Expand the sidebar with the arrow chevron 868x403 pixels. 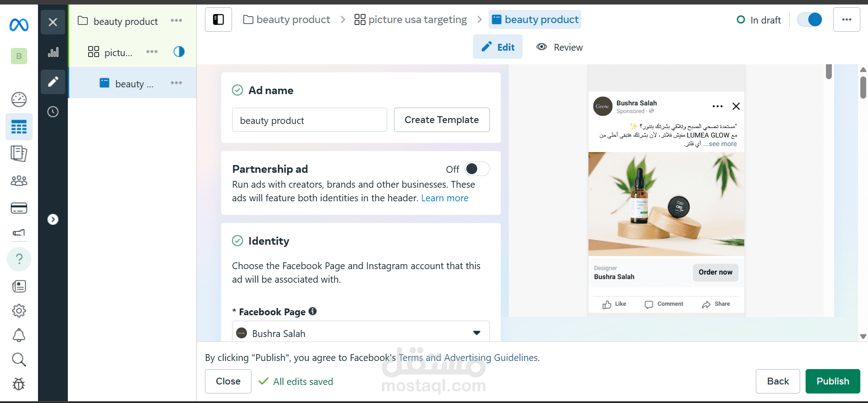(53, 219)
